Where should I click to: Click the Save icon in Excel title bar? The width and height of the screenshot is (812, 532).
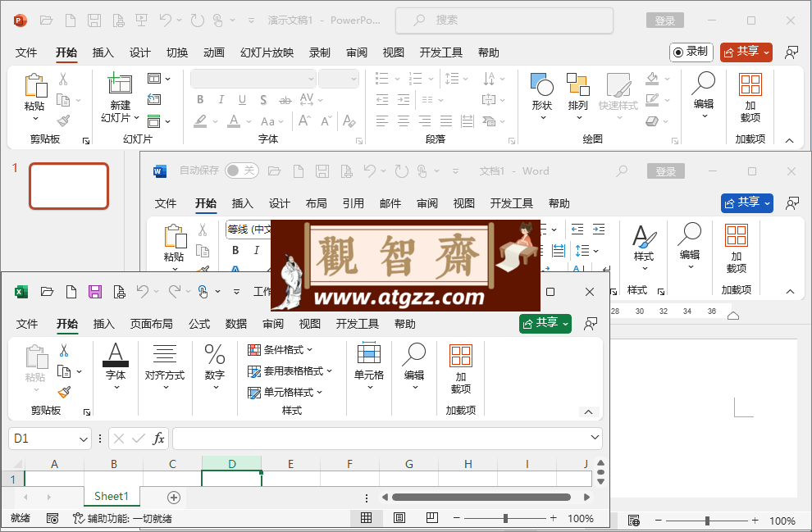(x=95, y=292)
